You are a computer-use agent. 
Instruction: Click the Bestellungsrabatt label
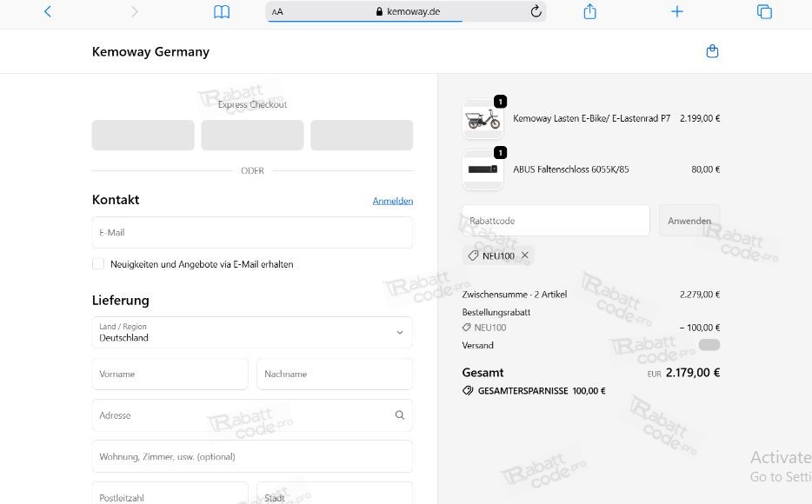pos(496,312)
